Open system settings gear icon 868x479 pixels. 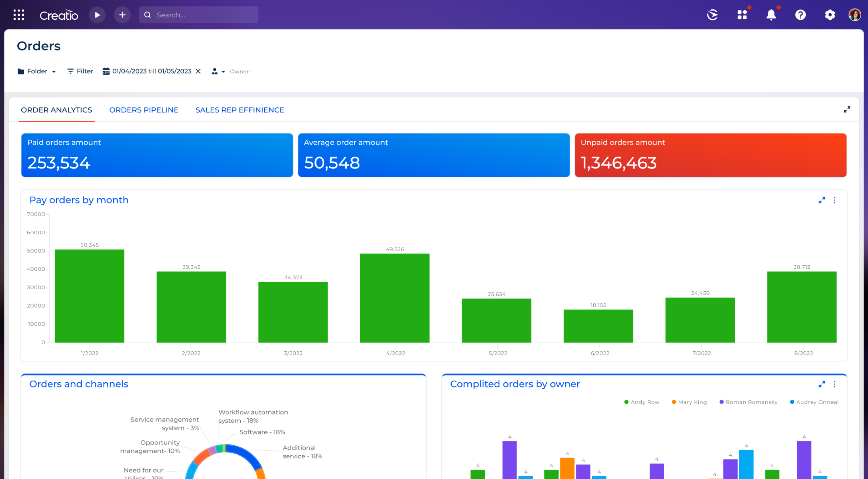point(830,15)
